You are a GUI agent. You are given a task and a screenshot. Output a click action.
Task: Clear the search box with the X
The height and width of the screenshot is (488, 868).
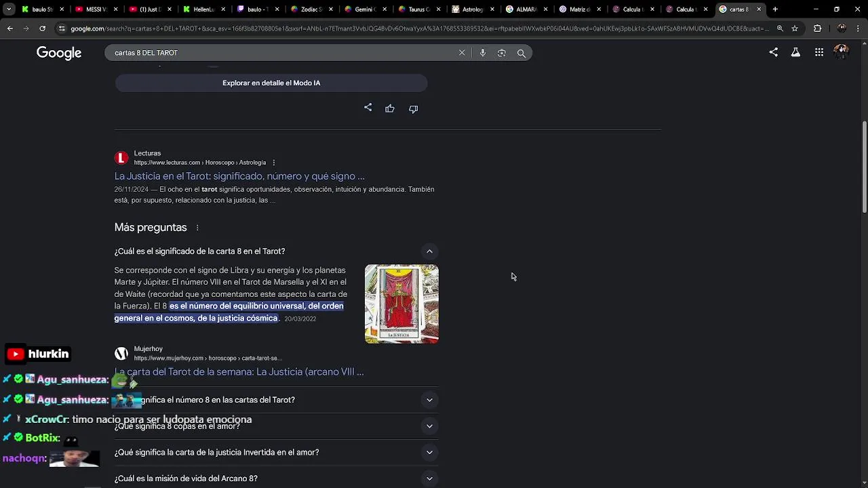click(462, 53)
